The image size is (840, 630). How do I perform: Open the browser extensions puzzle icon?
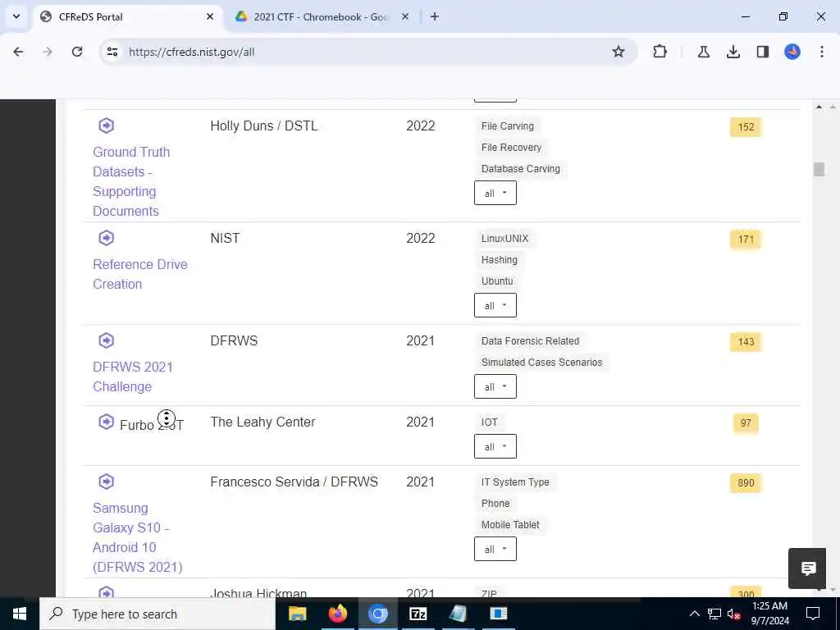[660, 52]
